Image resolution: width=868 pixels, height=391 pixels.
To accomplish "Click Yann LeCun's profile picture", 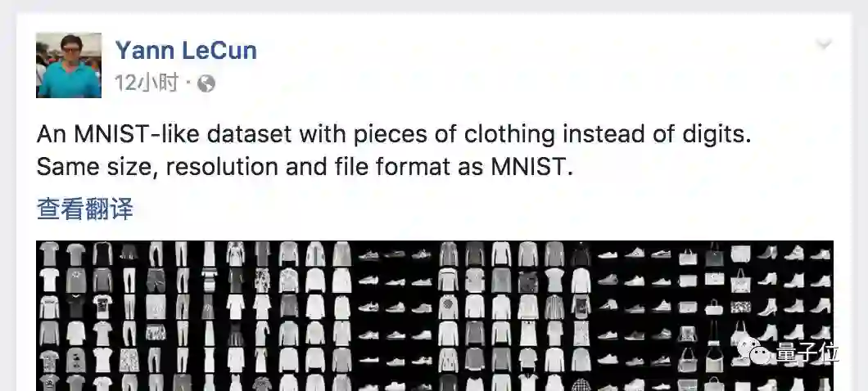I will [x=69, y=65].
